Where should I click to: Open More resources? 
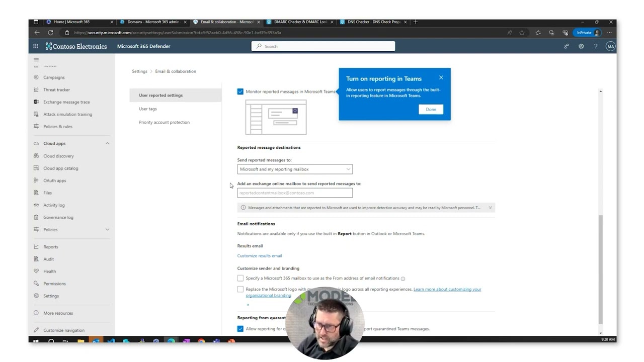point(58,313)
